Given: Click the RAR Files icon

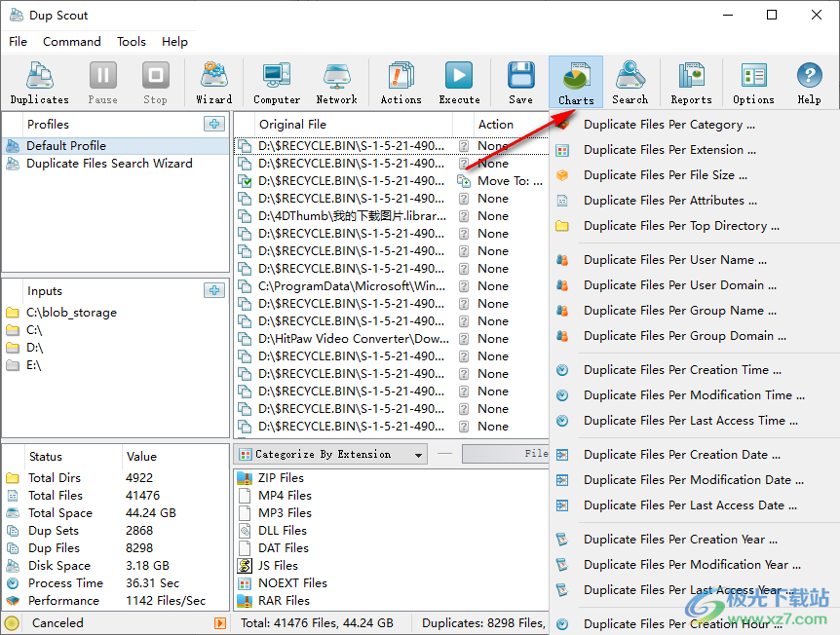Looking at the screenshot, I should pyautogui.click(x=245, y=601).
